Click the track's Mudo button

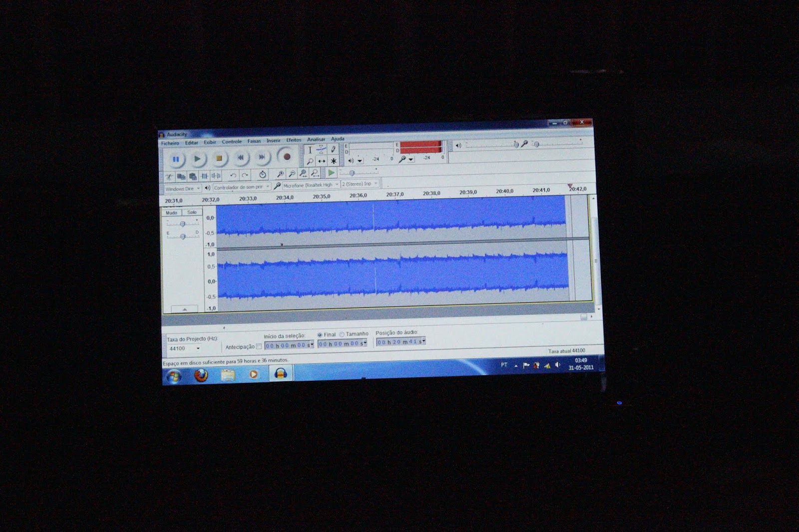tap(171, 213)
